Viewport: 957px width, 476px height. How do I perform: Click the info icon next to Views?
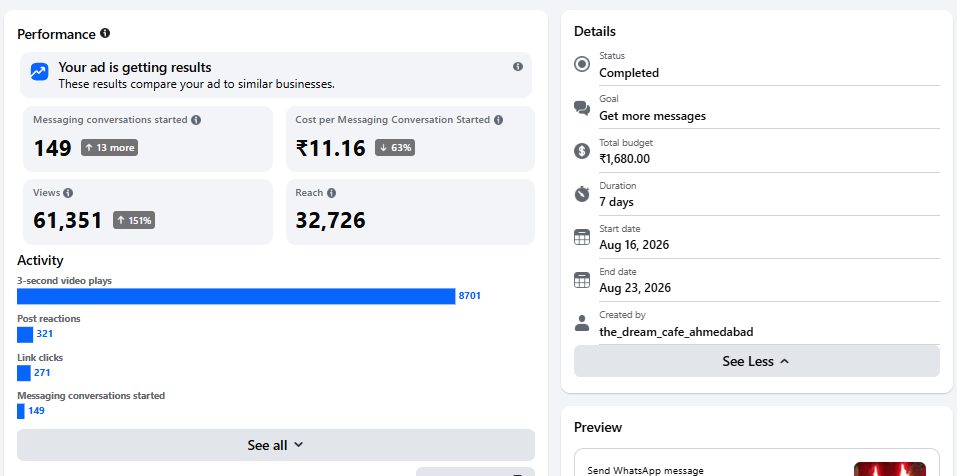(68, 193)
